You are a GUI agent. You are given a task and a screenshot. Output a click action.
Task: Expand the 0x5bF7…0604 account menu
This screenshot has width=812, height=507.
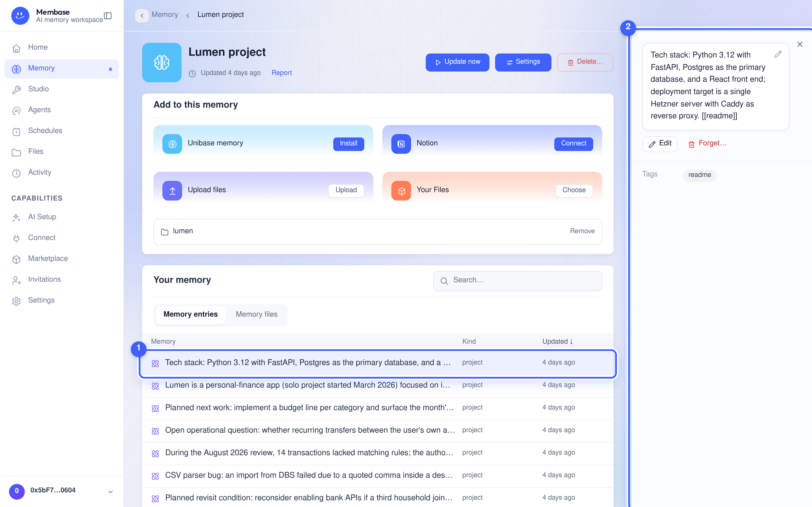[111, 492]
